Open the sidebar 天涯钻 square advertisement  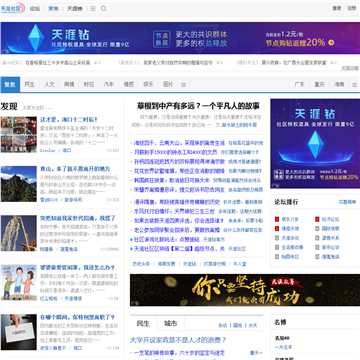tap(315, 144)
